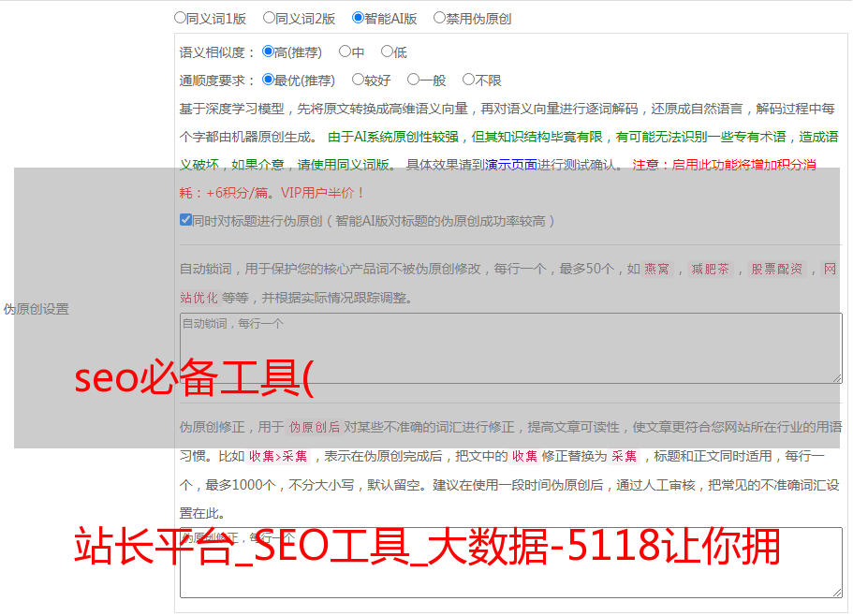The height and width of the screenshot is (616, 853).
Task: Set 语义相似度 to 高(推荐)
Action: point(268,51)
